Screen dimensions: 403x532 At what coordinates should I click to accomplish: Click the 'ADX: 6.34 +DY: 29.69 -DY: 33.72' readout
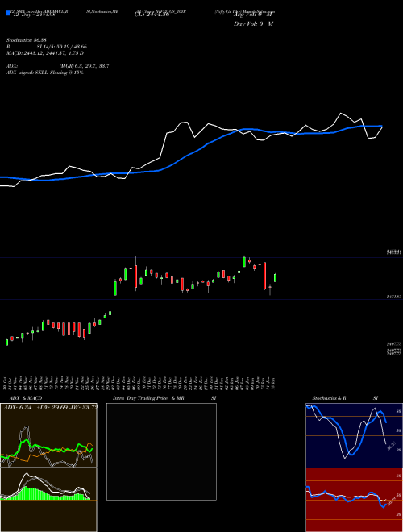pos(51,407)
